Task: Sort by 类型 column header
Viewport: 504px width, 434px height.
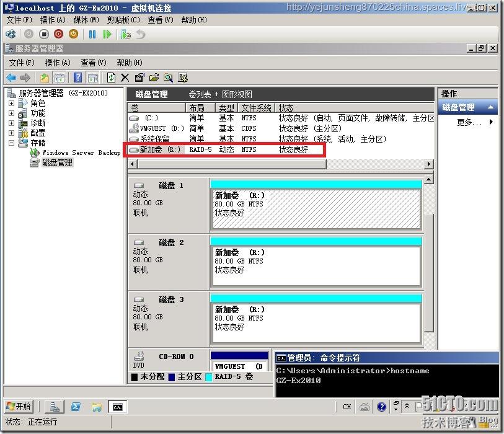Action: click(x=227, y=107)
